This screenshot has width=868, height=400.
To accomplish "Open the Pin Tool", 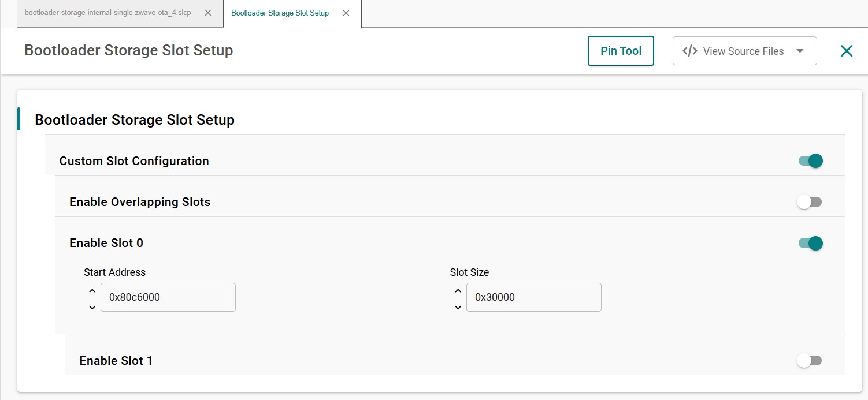I will click(621, 51).
